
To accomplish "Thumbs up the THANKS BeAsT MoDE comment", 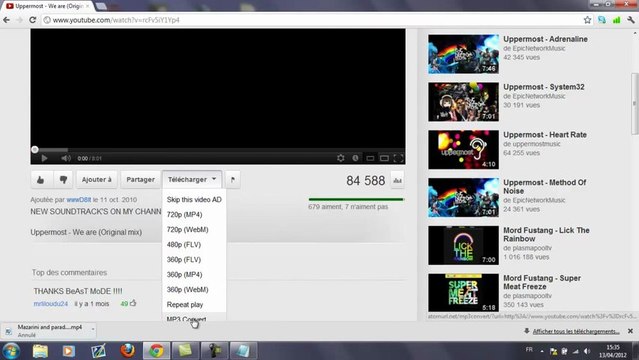I will click(x=133, y=303).
